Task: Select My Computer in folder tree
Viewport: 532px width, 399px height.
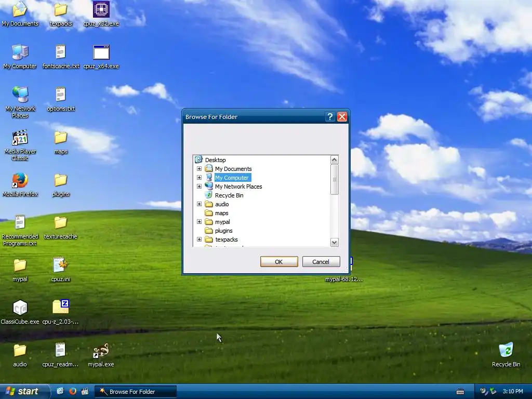Action: coord(232,178)
